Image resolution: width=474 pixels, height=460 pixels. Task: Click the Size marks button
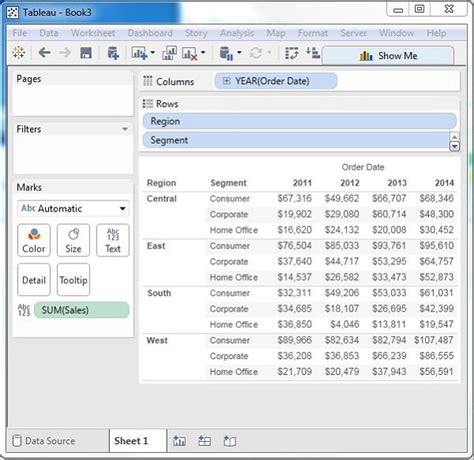(73, 240)
